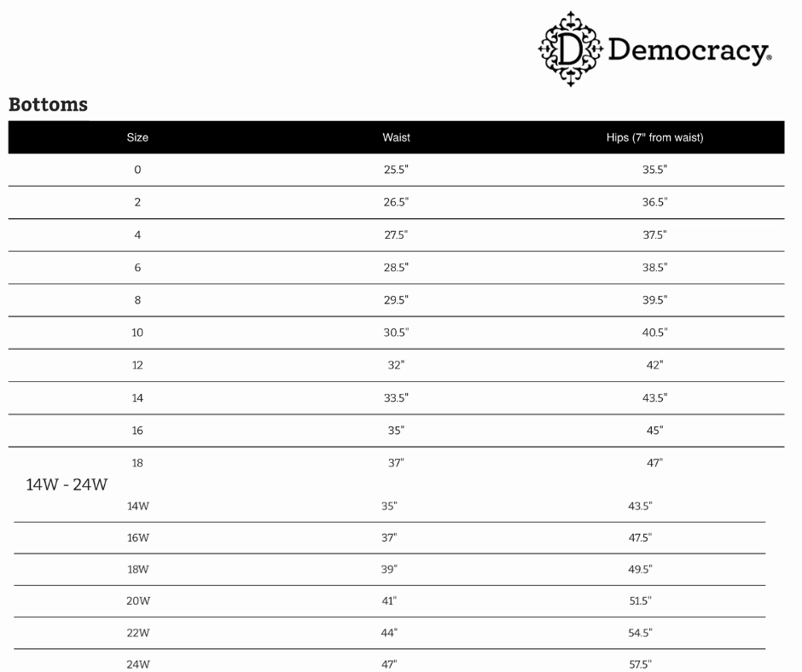802x672 pixels.
Task: Click the 49.5" hips value for 18W
Action: pos(641,569)
